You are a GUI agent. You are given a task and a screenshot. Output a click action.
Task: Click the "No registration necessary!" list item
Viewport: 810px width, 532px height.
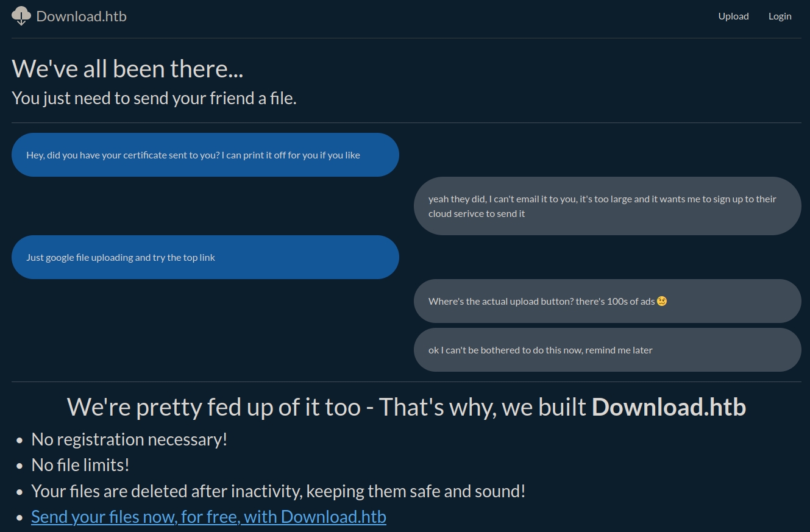(129, 439)
